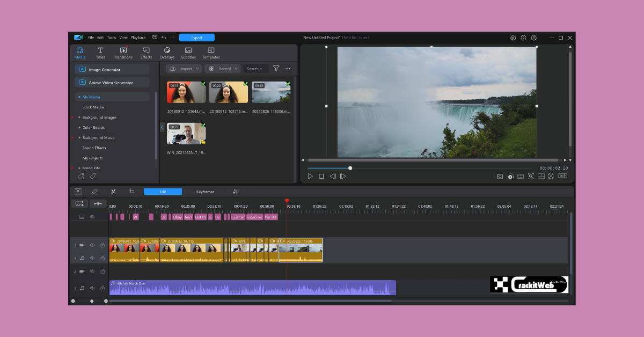Image resolution: width=644 pixels, height=337 pixels.
Task: Open the Anime Video Generator
Action: [x=112, y=82]
